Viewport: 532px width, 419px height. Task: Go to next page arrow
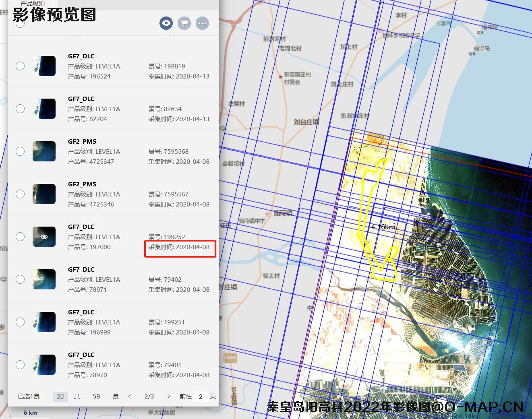click(168, 396)
